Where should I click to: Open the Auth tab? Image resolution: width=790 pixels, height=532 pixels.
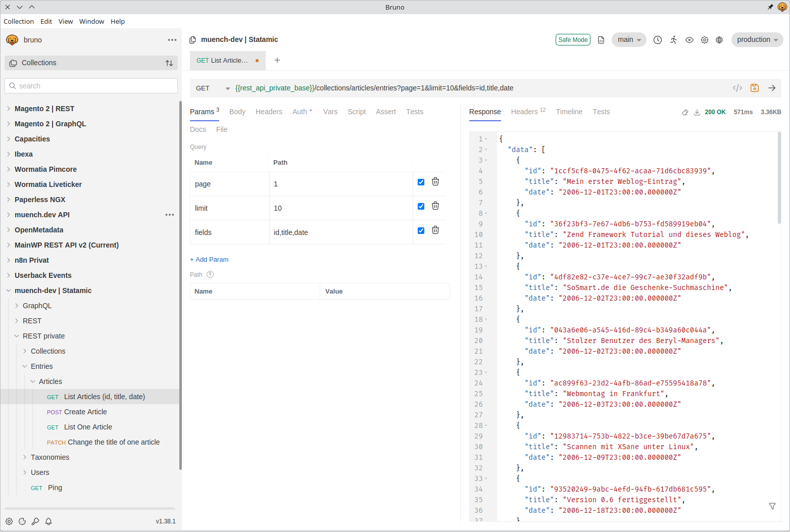[302, 112]
